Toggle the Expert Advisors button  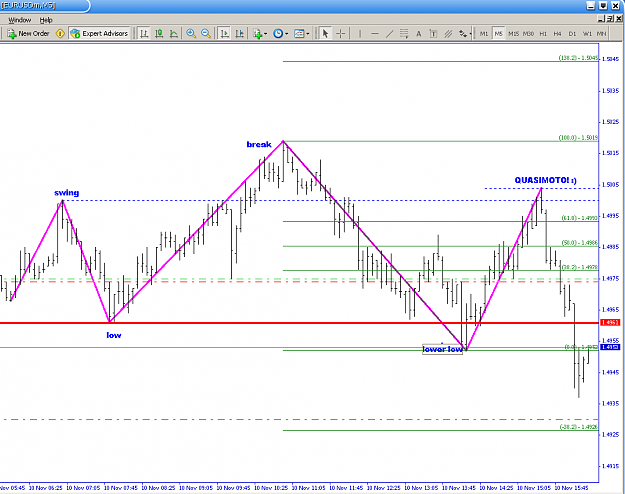click(99, 33)
